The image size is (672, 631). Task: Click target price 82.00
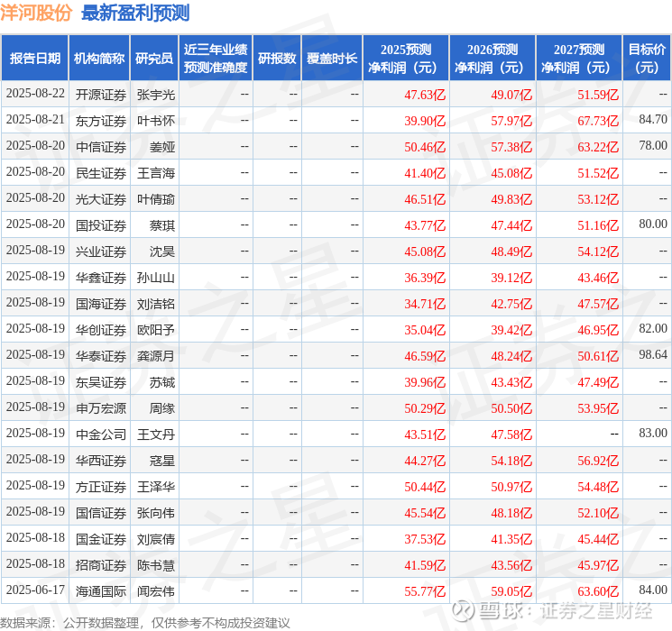coord(653,328)
